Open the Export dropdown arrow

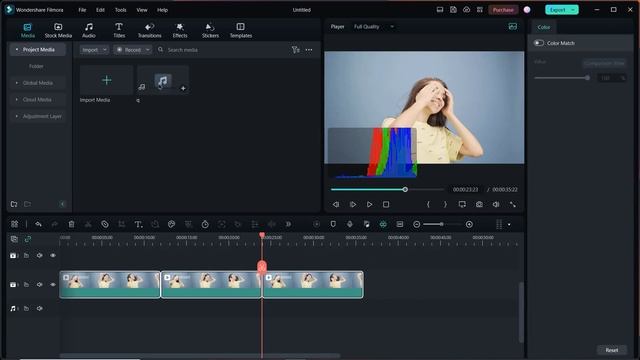click(x=573, y=10)
